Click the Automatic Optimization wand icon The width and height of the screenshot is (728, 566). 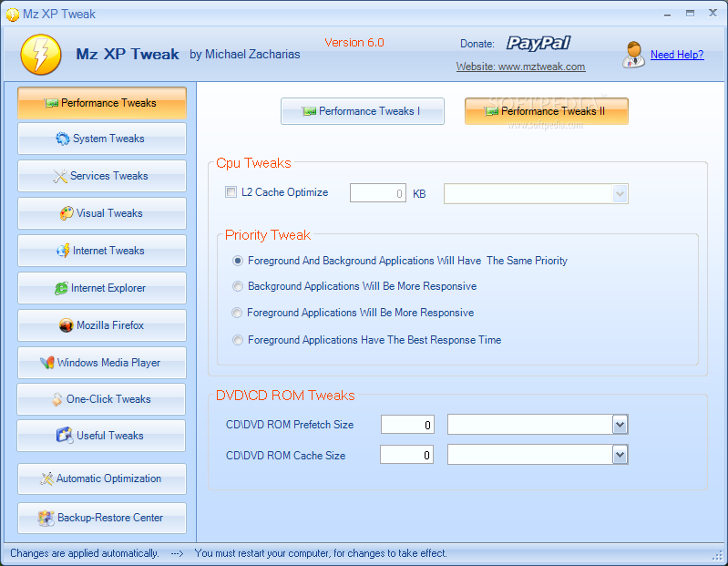[x=46, y=479]
